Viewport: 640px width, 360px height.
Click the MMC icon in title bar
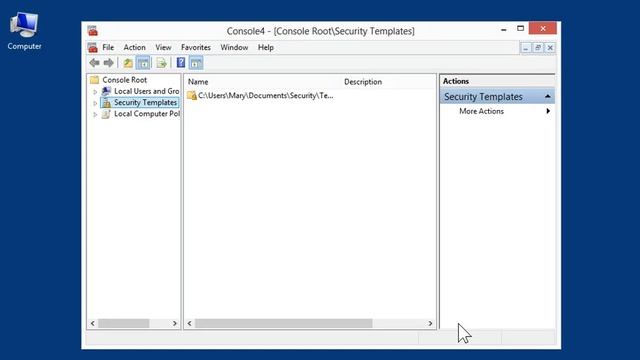[93, 31]
